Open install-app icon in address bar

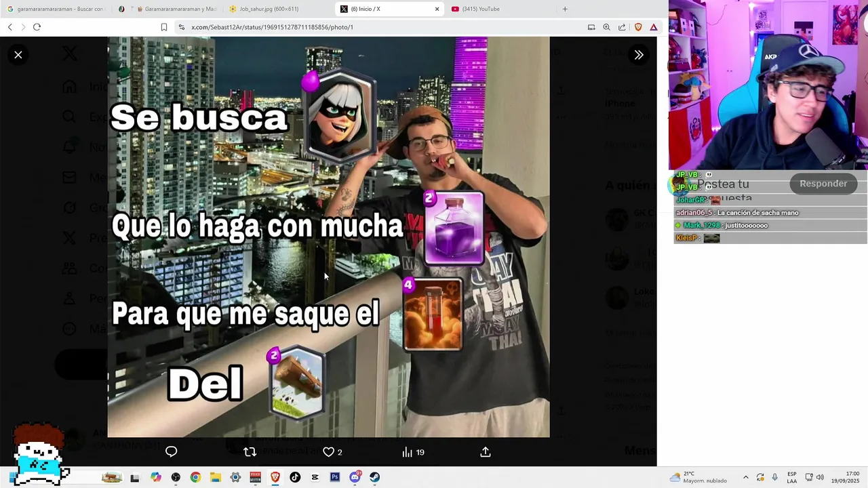pos(591,27)
